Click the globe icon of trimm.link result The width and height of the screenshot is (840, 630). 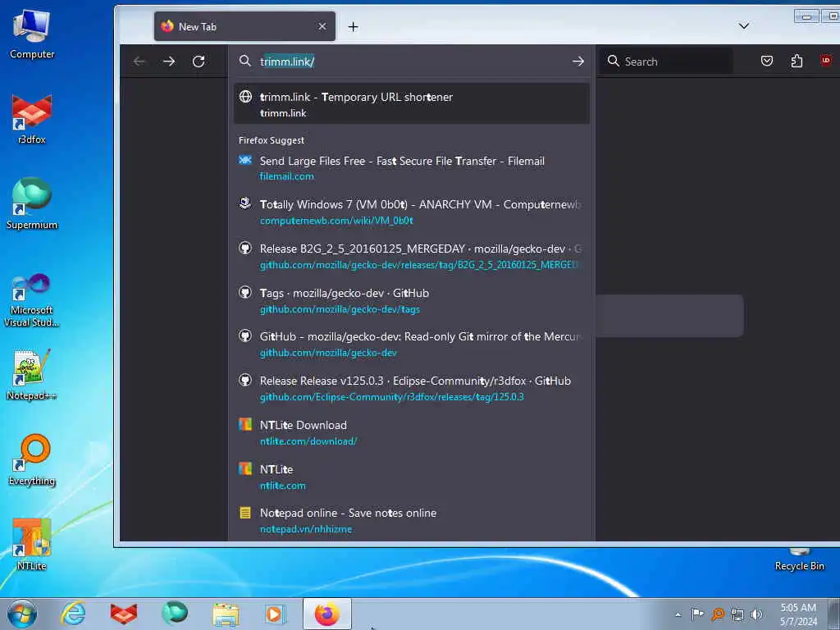[245, 97]
